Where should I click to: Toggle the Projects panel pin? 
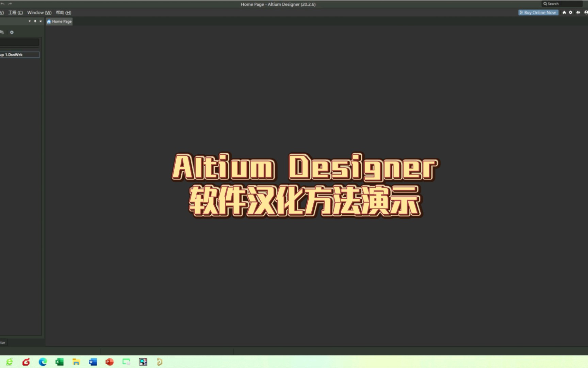click(35, 21)
